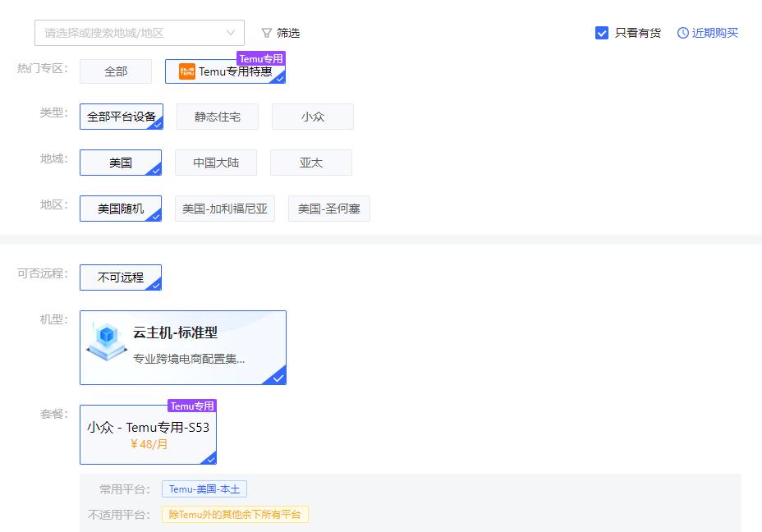Viewport: 762px width, 532px height.
Task: Select 美国 as the region
Action: tap(121, 163)
